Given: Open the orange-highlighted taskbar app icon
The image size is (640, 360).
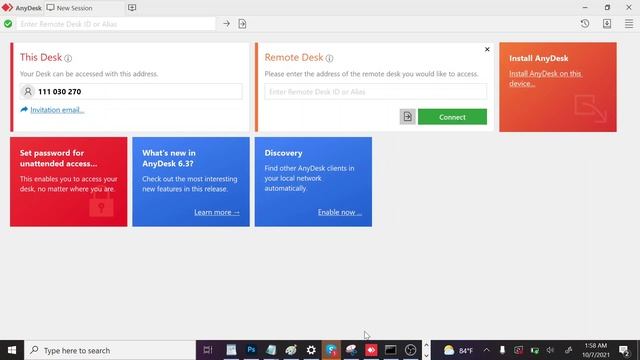Looking at the screenshot, I should point(331,350).
